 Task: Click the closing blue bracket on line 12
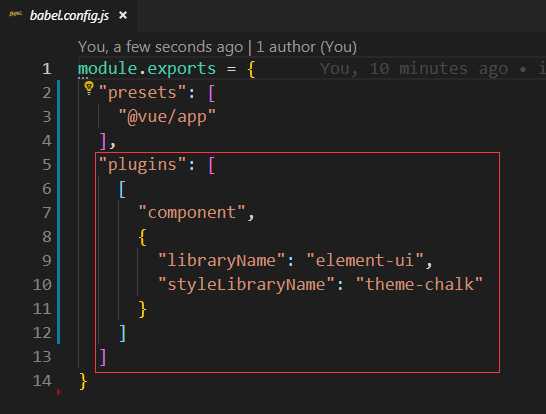click(x=123, y=333)
